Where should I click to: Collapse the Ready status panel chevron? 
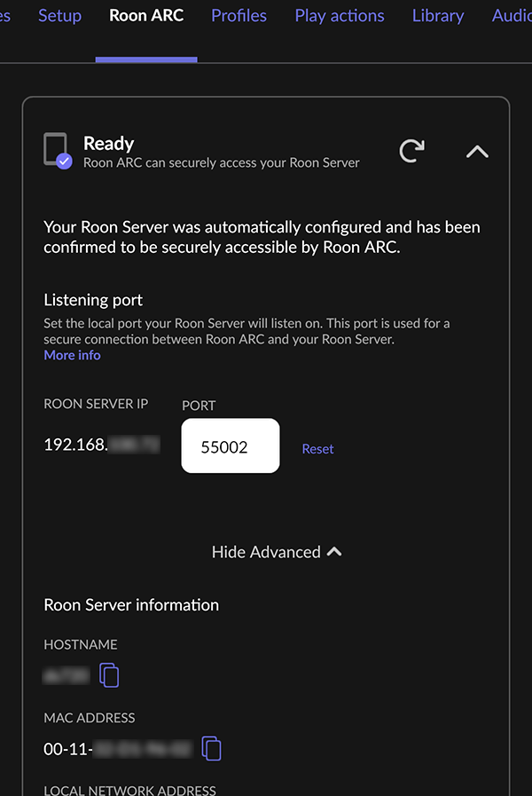tap(477, 151)
